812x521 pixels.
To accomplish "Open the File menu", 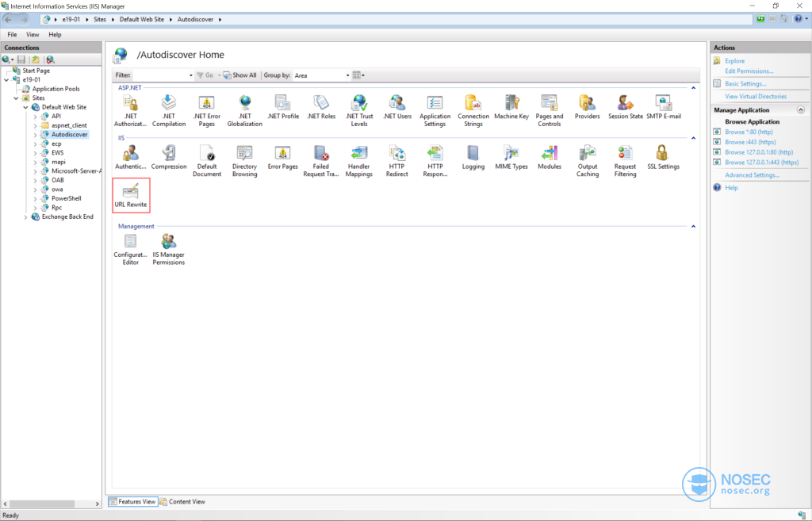I will click(x=12, y=35).
